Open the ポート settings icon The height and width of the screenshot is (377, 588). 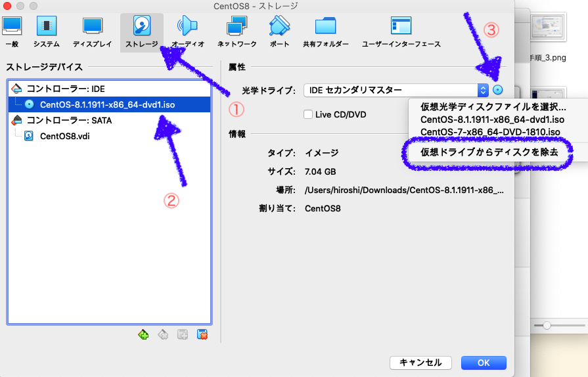[279, 32]
